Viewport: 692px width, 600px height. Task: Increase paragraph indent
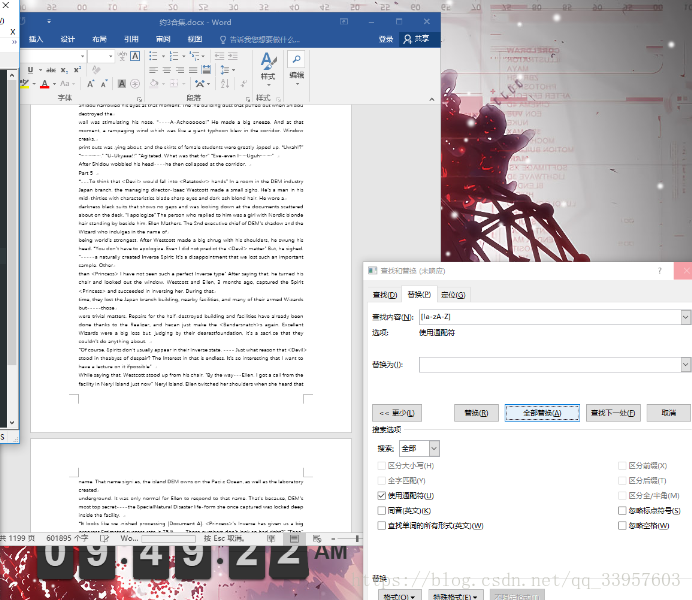[233, 56]
